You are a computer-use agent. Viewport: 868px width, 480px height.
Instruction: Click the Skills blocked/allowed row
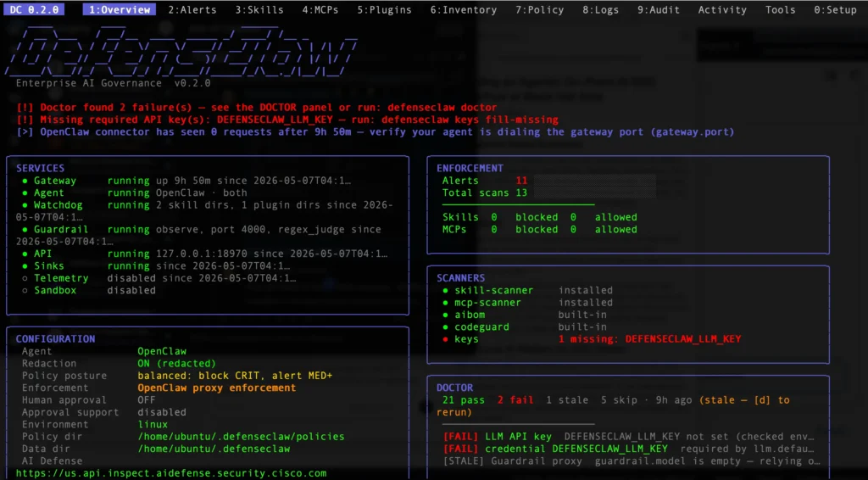(x=540, y=217)
